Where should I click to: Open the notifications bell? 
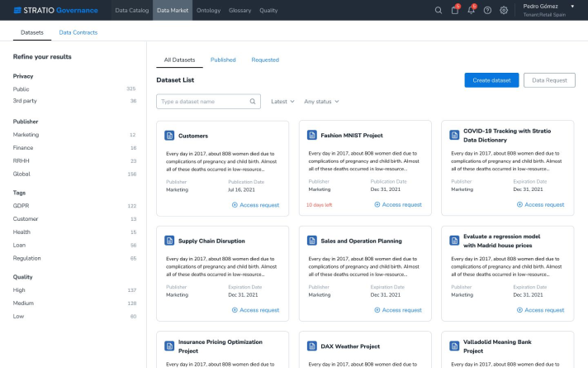[471, 10]
